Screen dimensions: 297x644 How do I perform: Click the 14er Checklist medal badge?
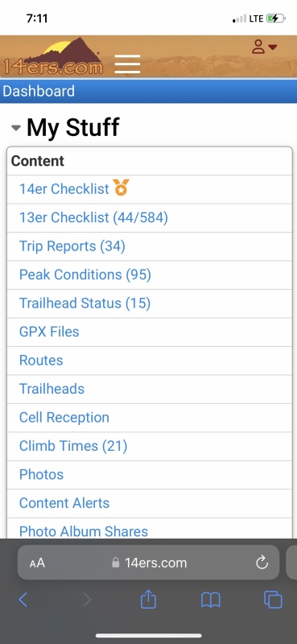tap(122, 188)
